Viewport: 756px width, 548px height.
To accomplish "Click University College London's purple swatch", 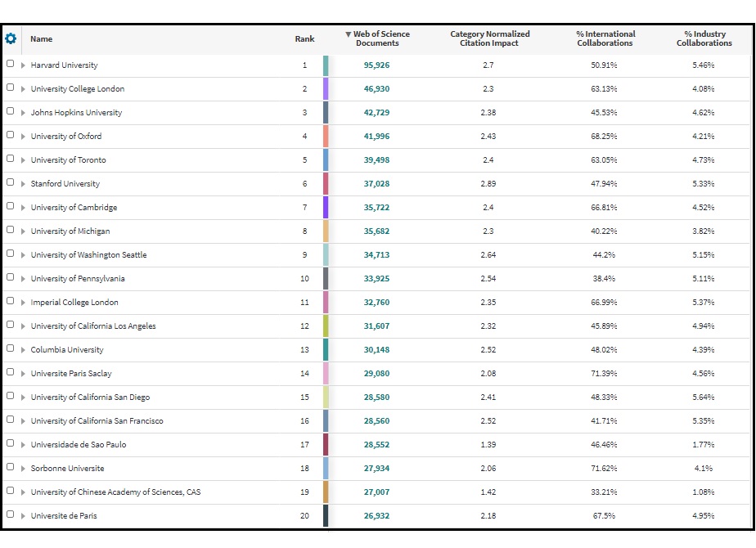I will (326, 89).
